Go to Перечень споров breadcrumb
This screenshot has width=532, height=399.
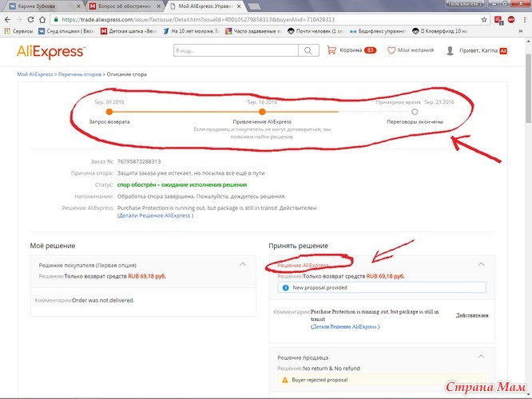coord(80,74)
